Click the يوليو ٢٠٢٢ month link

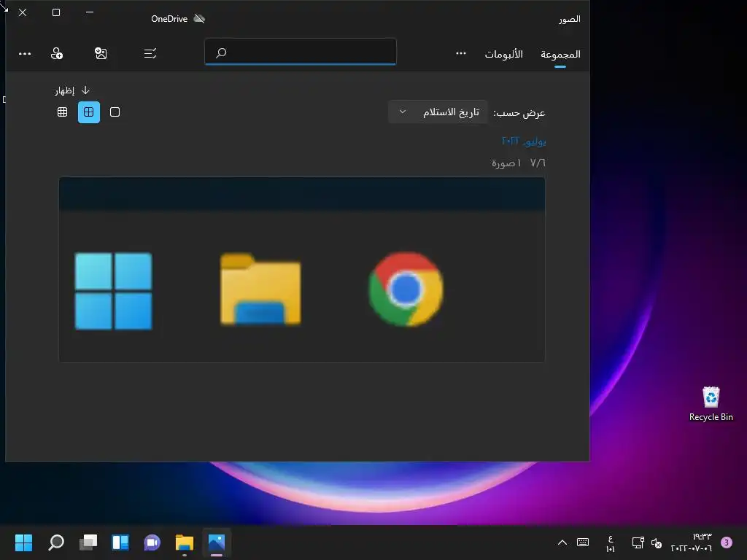[x=524, y=141]
